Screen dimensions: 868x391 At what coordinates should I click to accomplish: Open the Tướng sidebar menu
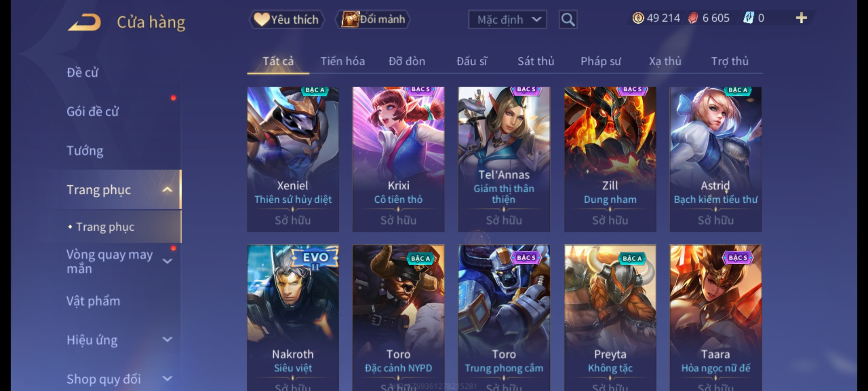click(85, 151)
